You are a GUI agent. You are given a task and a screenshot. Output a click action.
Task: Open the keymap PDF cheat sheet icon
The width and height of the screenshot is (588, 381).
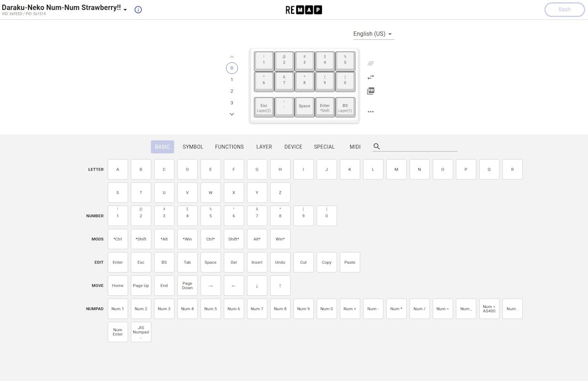(371, 91)
